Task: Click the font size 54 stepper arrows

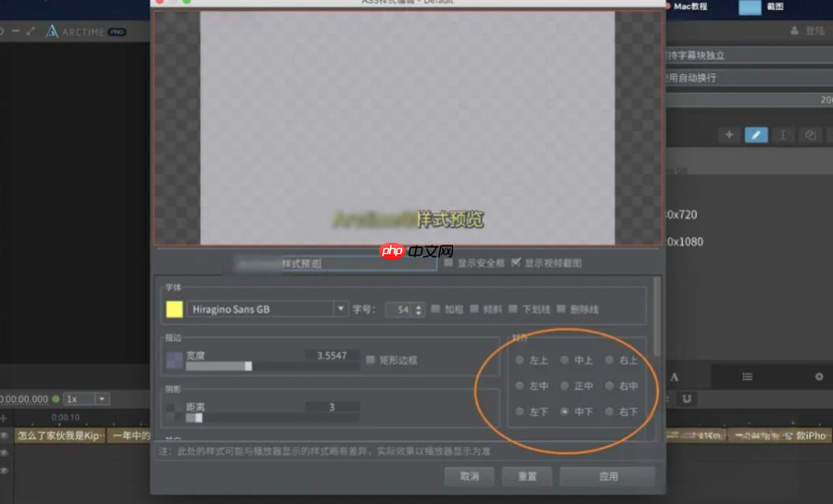Action: pyautogui.click(x=419, y=309)
